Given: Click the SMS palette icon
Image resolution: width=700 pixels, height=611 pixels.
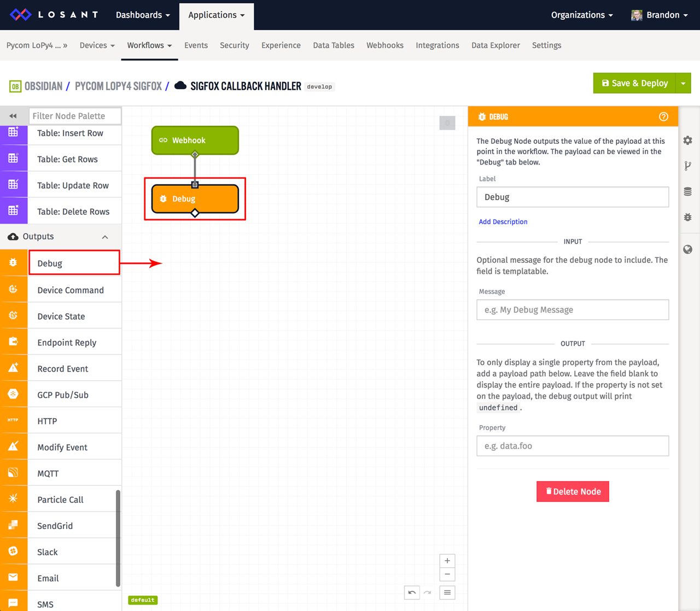Looking at the screenshot, I should (x=13, y=603).
